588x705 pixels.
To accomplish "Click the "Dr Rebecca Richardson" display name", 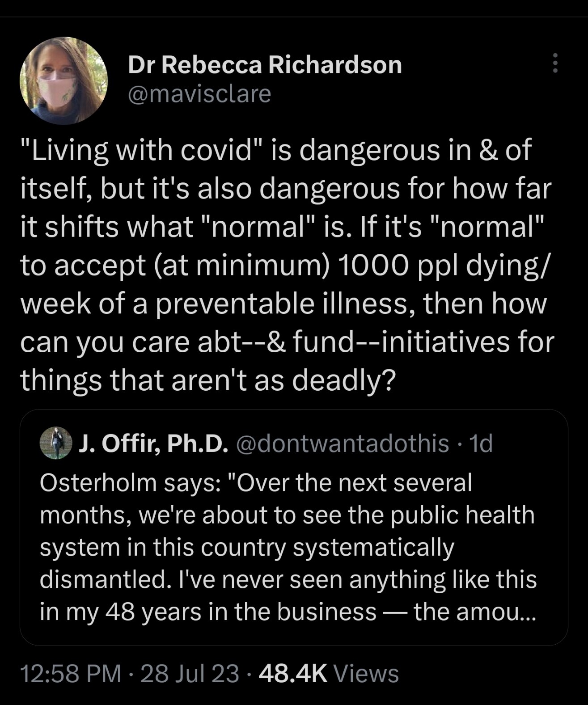I will pyautogui.click(x=265, y=65).
